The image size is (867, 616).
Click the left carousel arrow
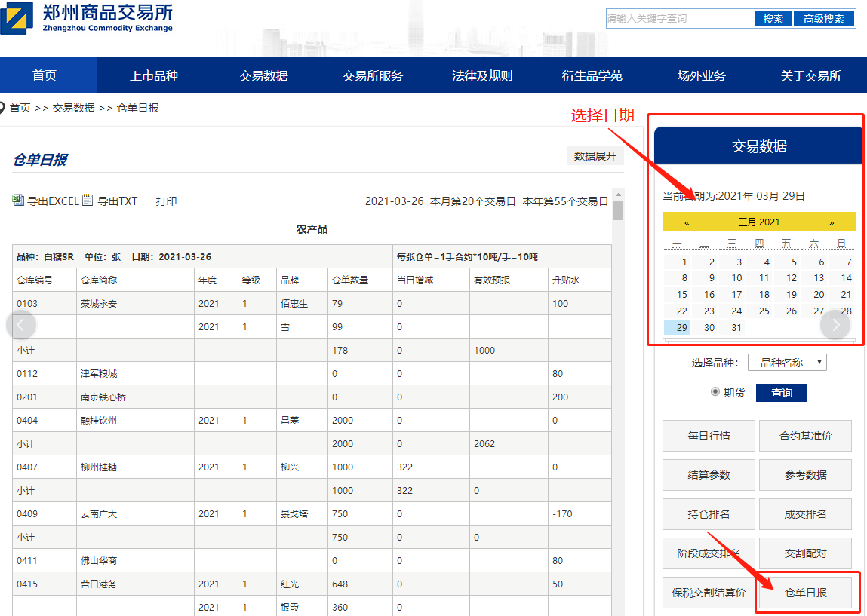click(x=21, y=325)
